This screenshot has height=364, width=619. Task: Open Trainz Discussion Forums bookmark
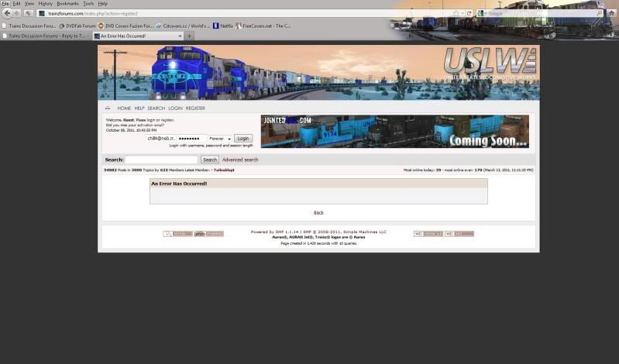[x=29, y=26]
